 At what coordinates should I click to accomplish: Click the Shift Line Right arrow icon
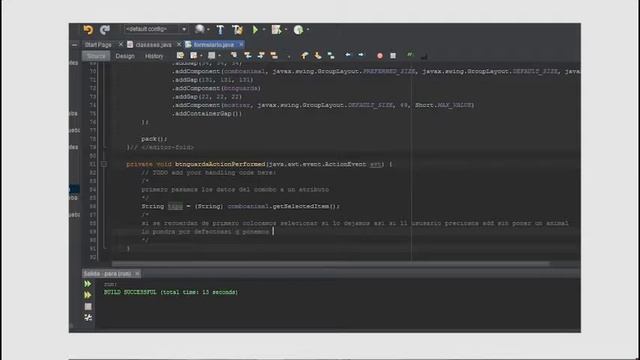[x=361, y=55]
